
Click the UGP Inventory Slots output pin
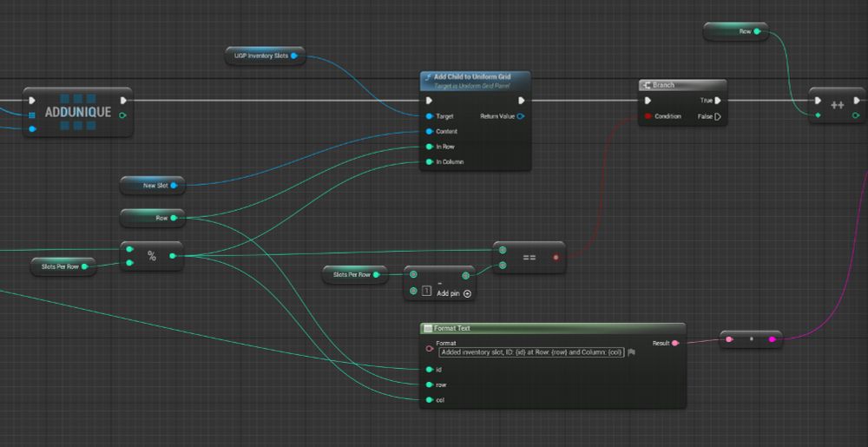294,56
